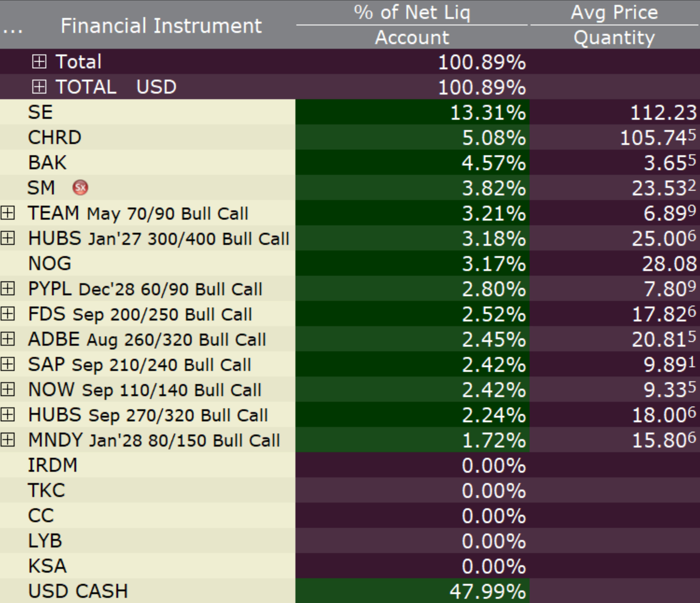Expand the Total row
The height and width of the screenshot is (603, 700).
(39, 62)
